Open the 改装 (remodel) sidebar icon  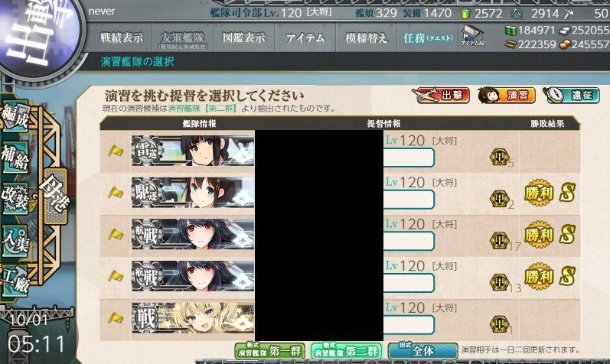pos(15,198)
